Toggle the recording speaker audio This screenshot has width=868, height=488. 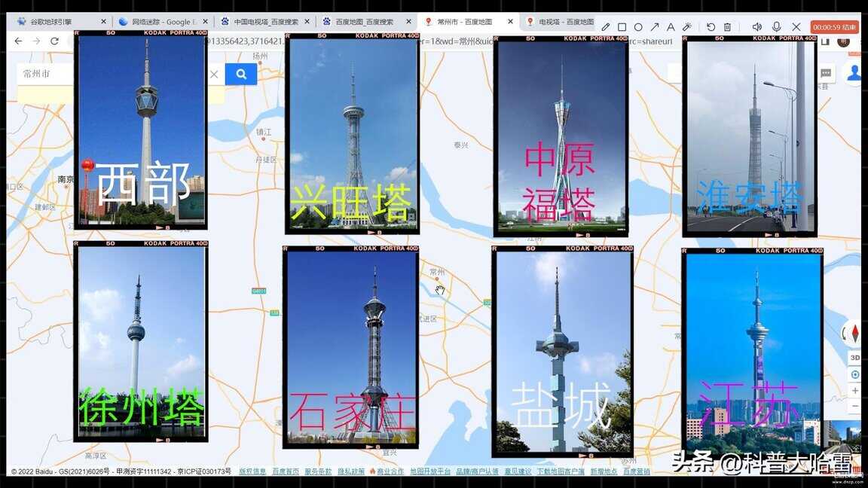click(x=756, y=26)
